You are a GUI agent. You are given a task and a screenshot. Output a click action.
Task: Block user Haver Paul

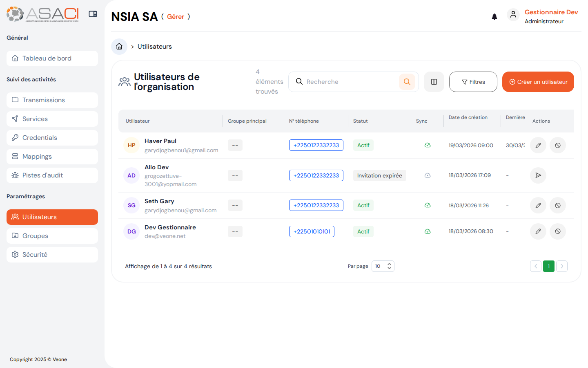tap(557, 145)
